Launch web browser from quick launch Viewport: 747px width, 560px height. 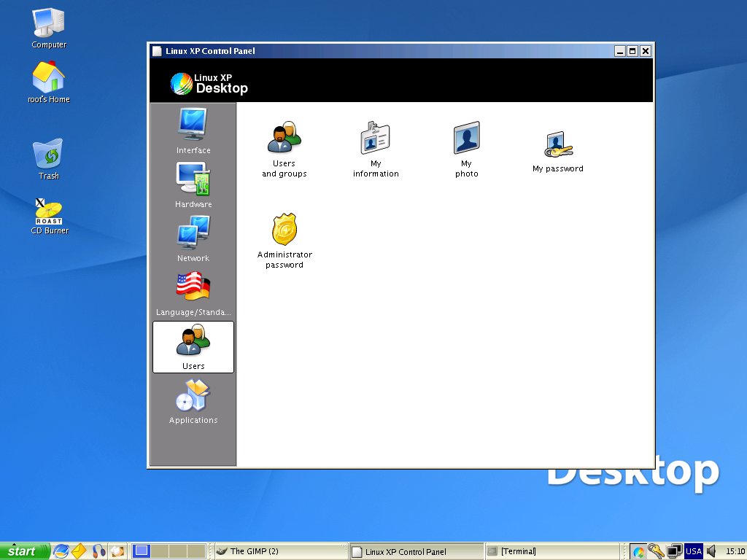[61, 551]
